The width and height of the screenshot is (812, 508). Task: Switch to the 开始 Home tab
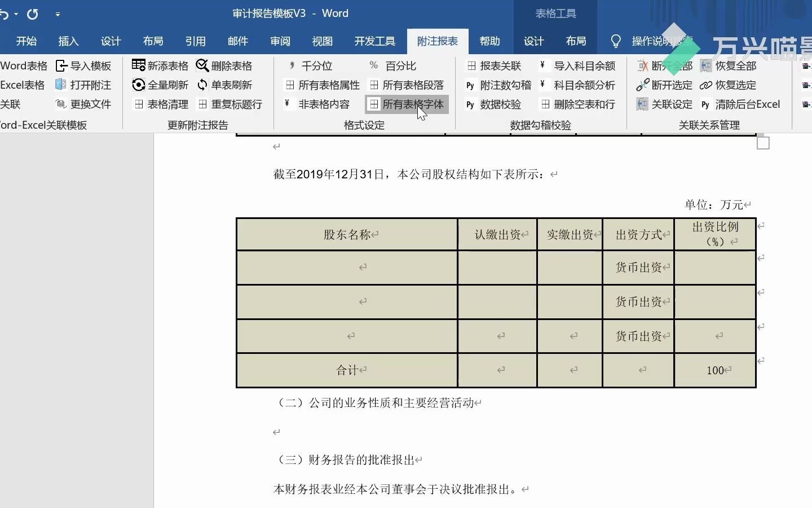click(27, 41)
